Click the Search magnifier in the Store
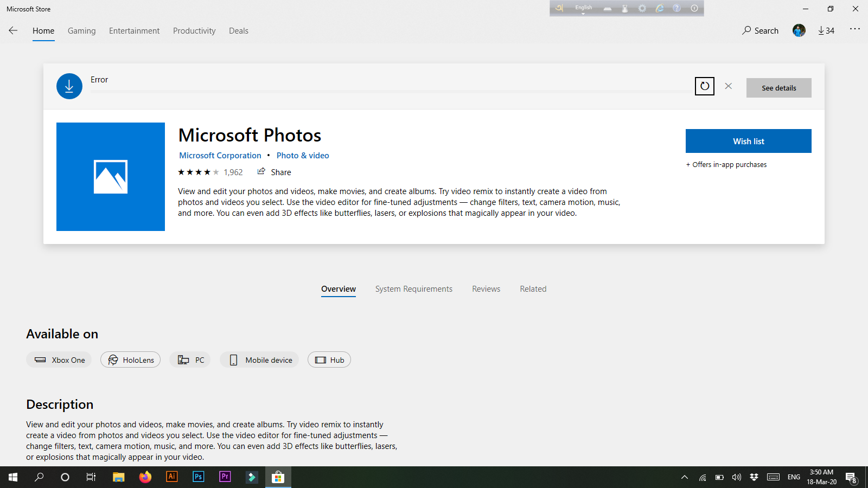The image size is (868, 488). 760,30
